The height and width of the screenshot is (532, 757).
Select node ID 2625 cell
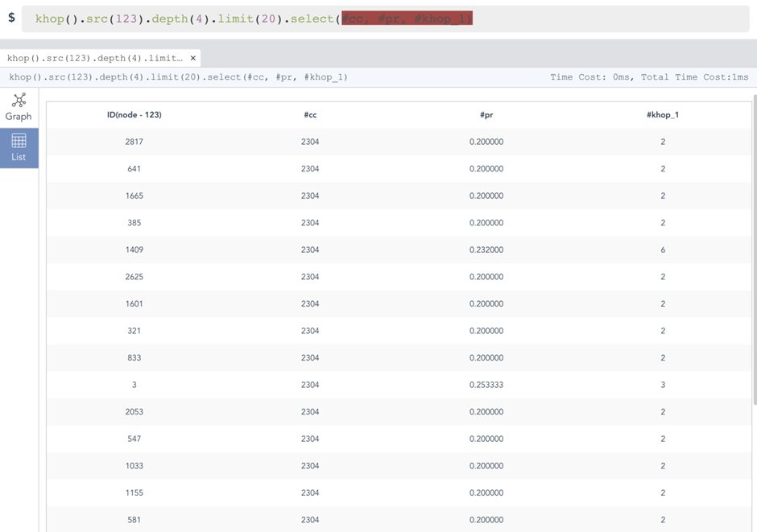point(134,277)
